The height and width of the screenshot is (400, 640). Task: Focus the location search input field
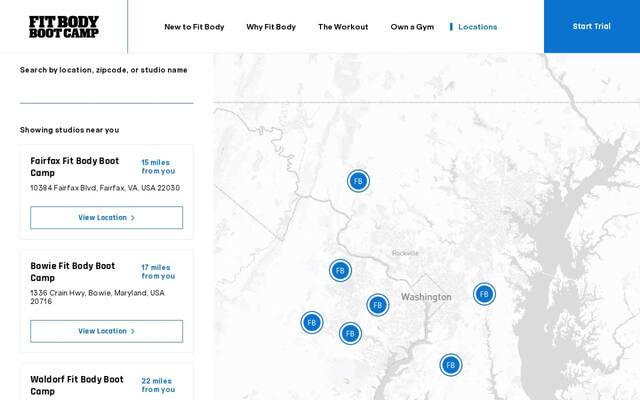107,91
